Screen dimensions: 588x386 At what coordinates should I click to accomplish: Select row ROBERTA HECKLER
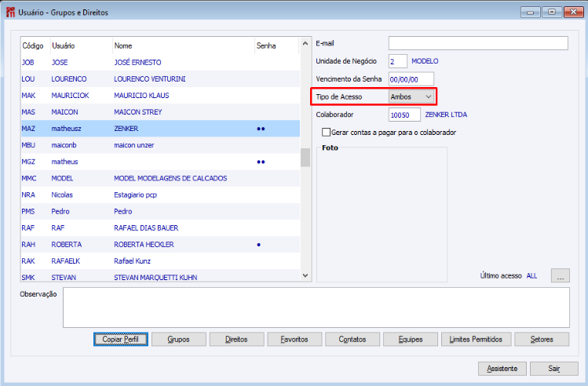coord(160,244)
